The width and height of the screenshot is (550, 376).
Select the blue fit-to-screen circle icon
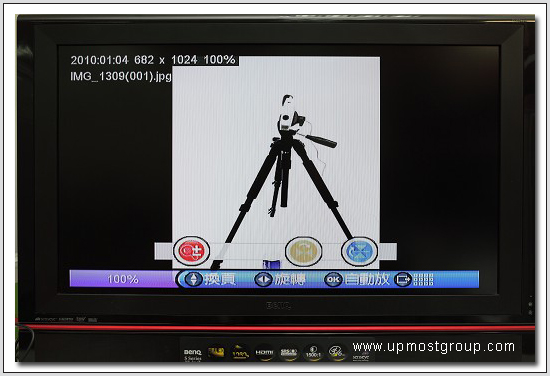[360, 251]
